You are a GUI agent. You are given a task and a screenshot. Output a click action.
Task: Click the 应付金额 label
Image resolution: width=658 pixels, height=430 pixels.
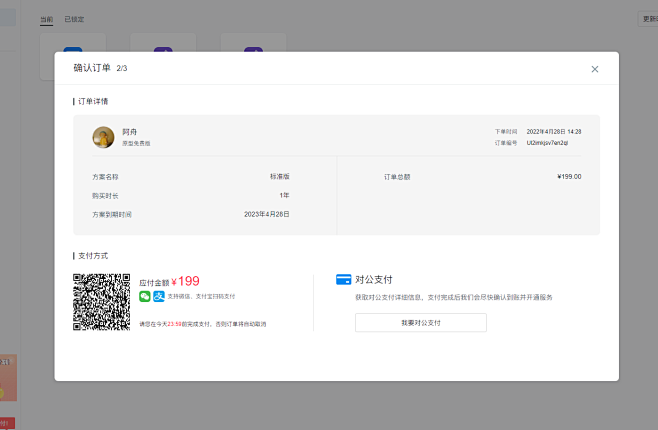click(154, 283)
